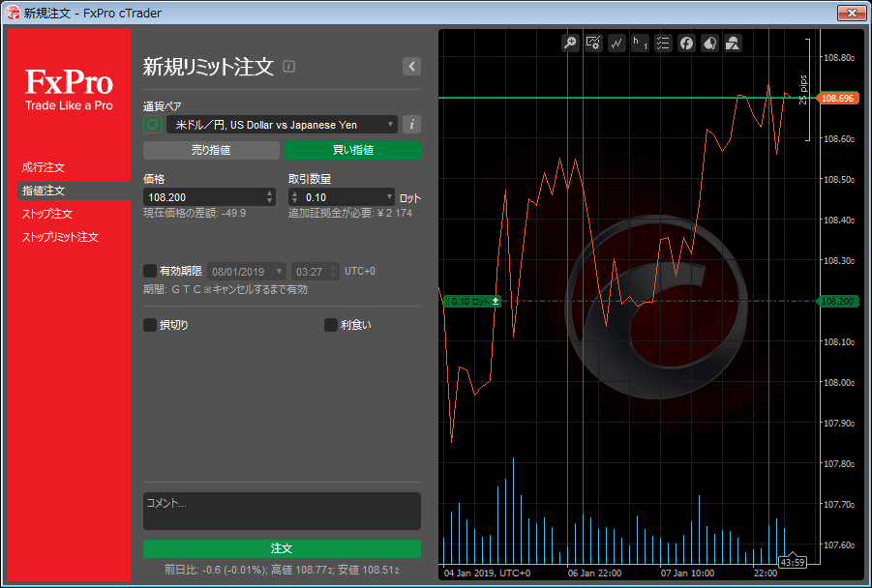Click the 25 pips range marker
Screen dimensions: 872x588
click(x=803, y=90)
